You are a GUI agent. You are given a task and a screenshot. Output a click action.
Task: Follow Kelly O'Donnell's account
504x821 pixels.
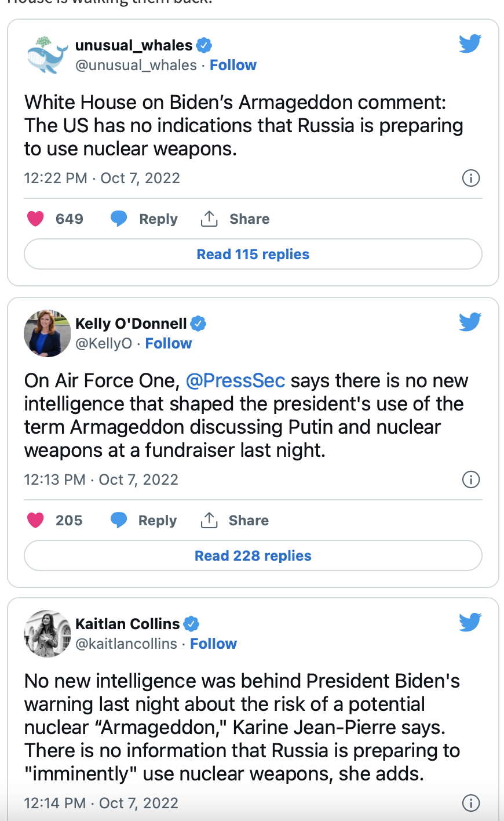tap(169, 343)
